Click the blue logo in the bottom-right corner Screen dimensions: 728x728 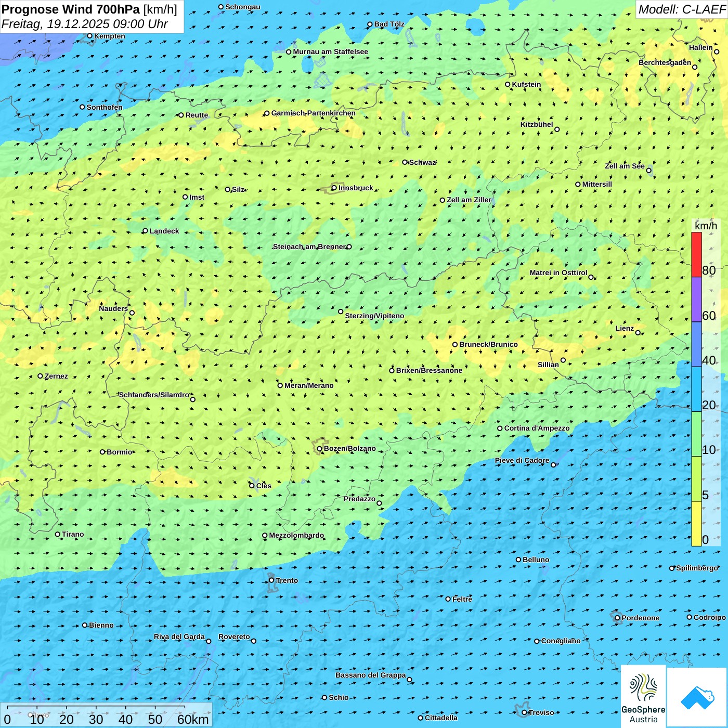coord(697,697)
